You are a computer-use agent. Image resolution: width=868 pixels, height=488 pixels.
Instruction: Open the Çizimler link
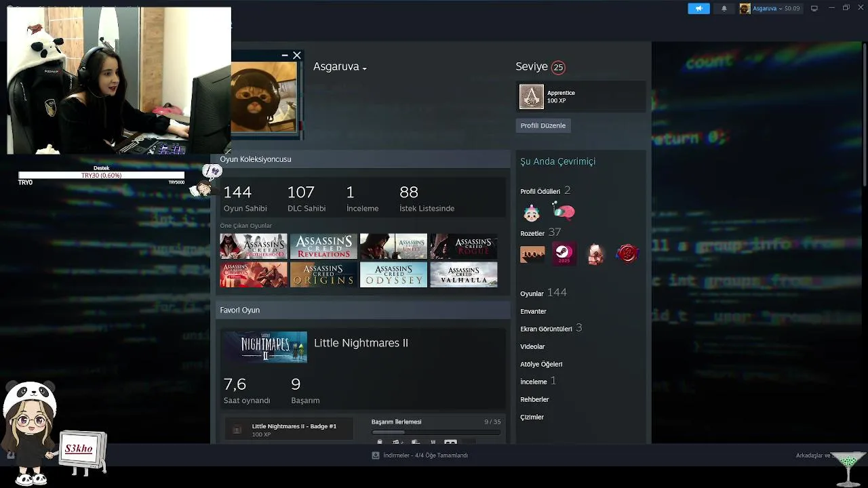click(x=532, y=418)
